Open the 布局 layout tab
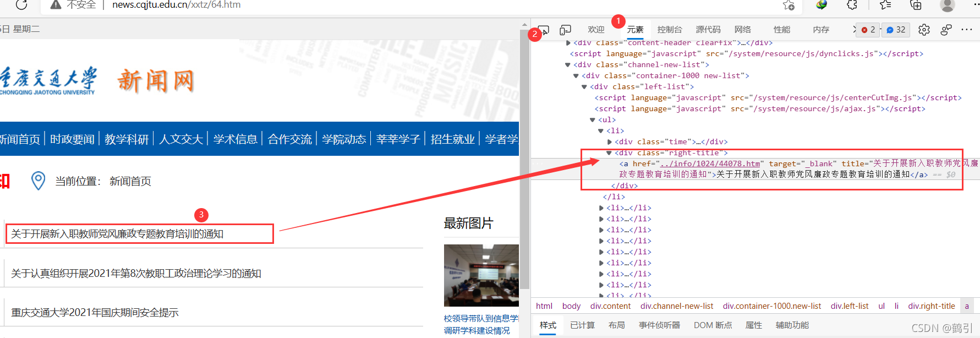This screenshot has width=980, height=338. 617,325
